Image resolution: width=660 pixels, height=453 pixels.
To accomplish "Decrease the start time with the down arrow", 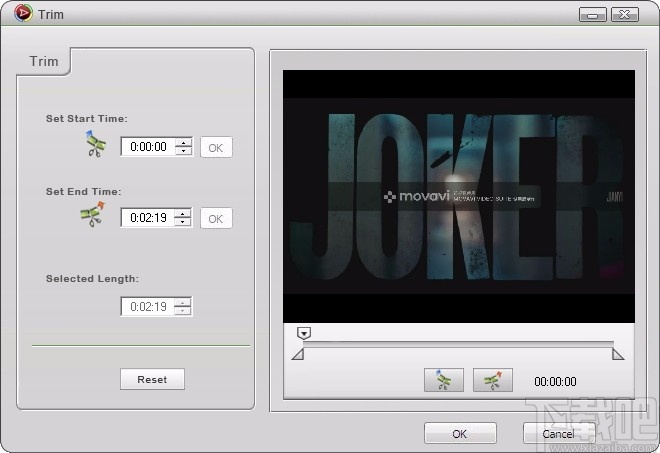I will [184, 151].
